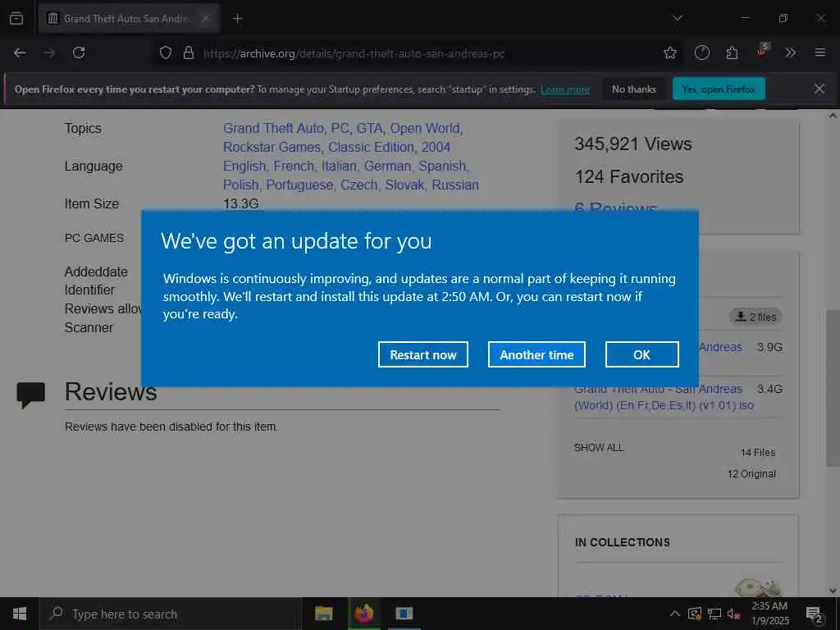Open the Learn more link
The width and height of the screenshot is (840, 630).
564,89
